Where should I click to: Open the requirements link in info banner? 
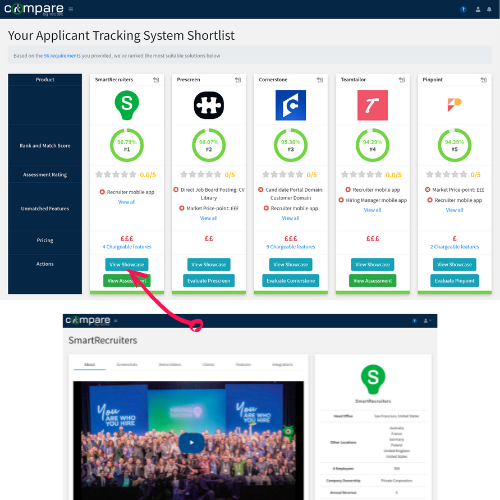pos(62,56)
